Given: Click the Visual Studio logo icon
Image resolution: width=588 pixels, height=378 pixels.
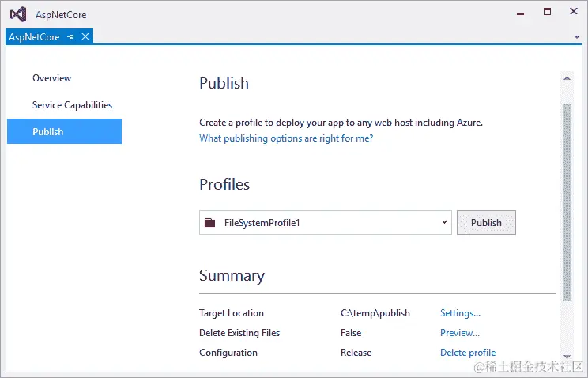Looking at the screenshot, I should (x=18, y=15).
